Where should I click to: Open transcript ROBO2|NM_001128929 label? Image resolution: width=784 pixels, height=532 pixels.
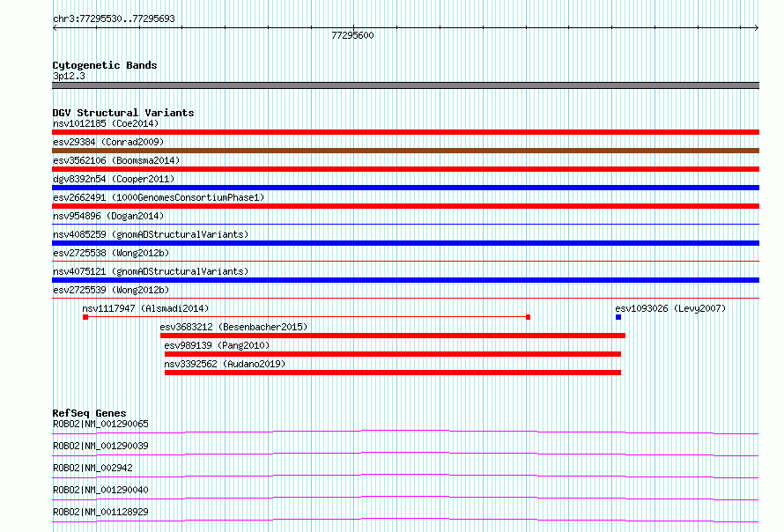(100, 512)
